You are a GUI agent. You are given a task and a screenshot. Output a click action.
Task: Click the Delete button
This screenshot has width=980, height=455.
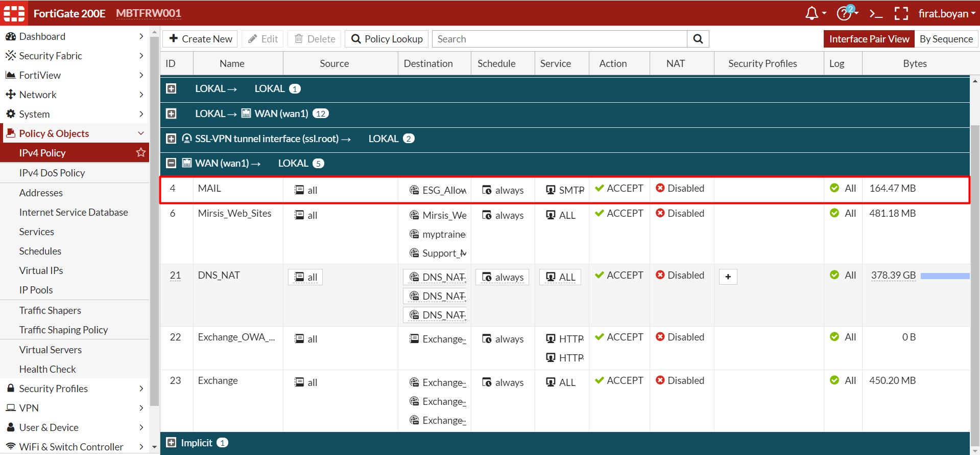pyautogui.click(x=315, y=39)
